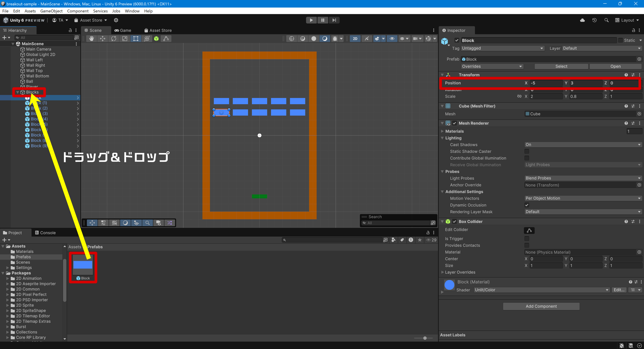Click the Block material blue preview sphere

point(449,285)
